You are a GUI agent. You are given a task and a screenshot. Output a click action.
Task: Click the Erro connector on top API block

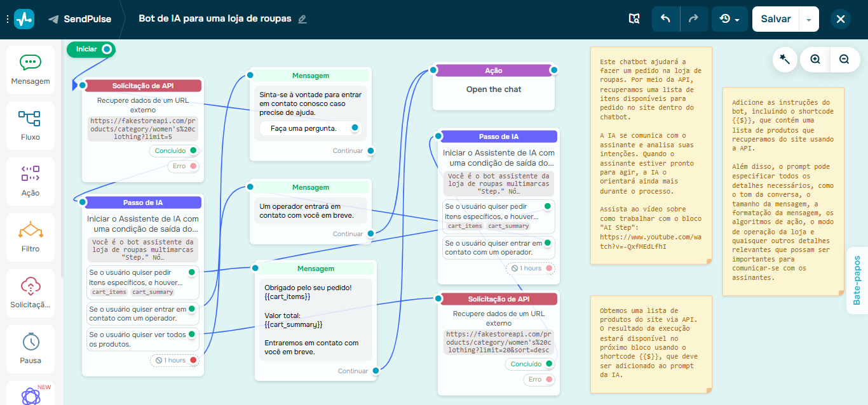point(184,166)
